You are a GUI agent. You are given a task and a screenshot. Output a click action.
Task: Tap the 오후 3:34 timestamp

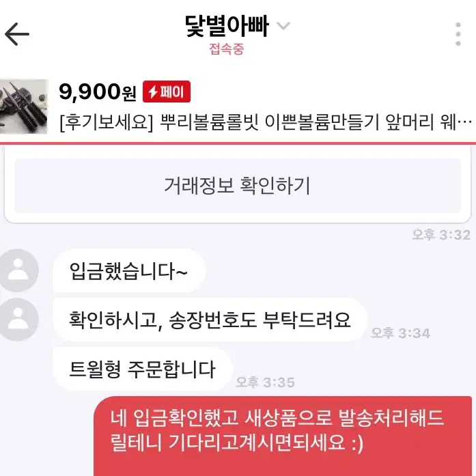[400, 333]
